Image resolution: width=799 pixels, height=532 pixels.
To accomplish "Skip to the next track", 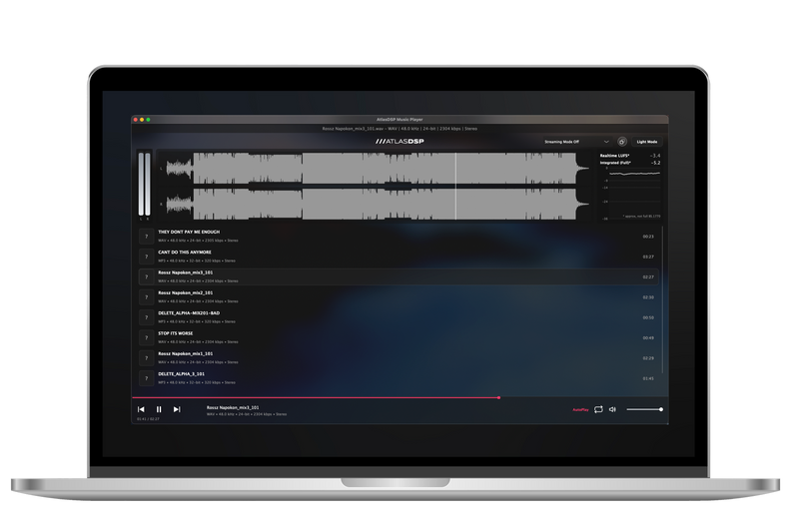I will click(x=177, y=409).
